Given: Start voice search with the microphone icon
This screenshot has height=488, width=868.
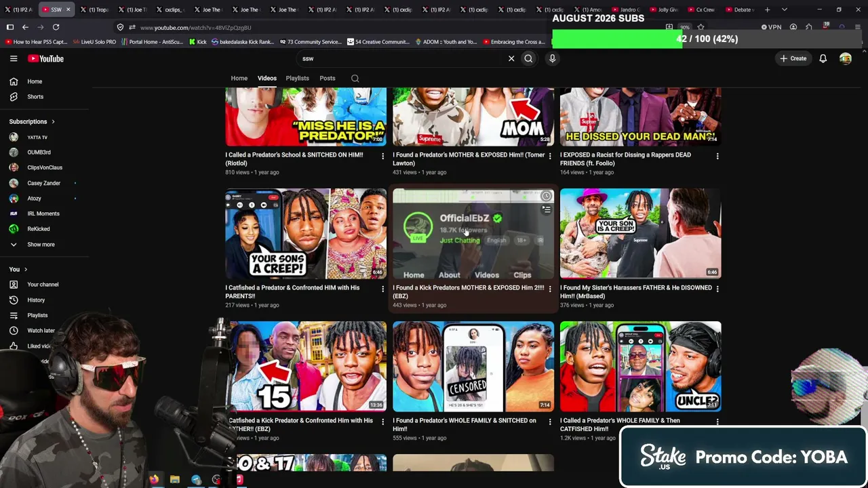Looking at the screenshot, I should (552, 59).
